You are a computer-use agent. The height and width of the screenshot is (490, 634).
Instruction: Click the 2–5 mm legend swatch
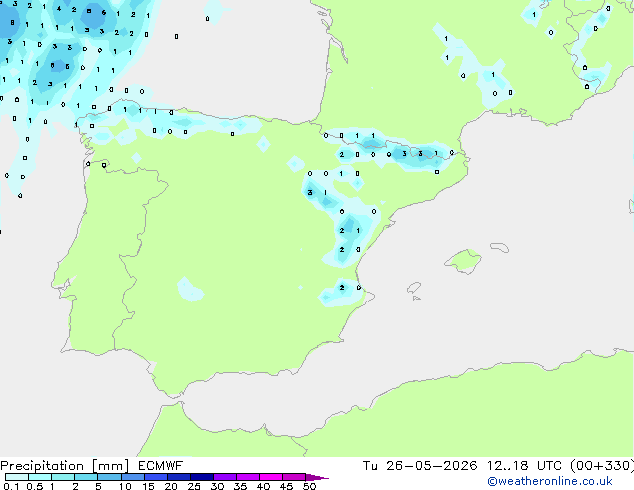point(86,477)
